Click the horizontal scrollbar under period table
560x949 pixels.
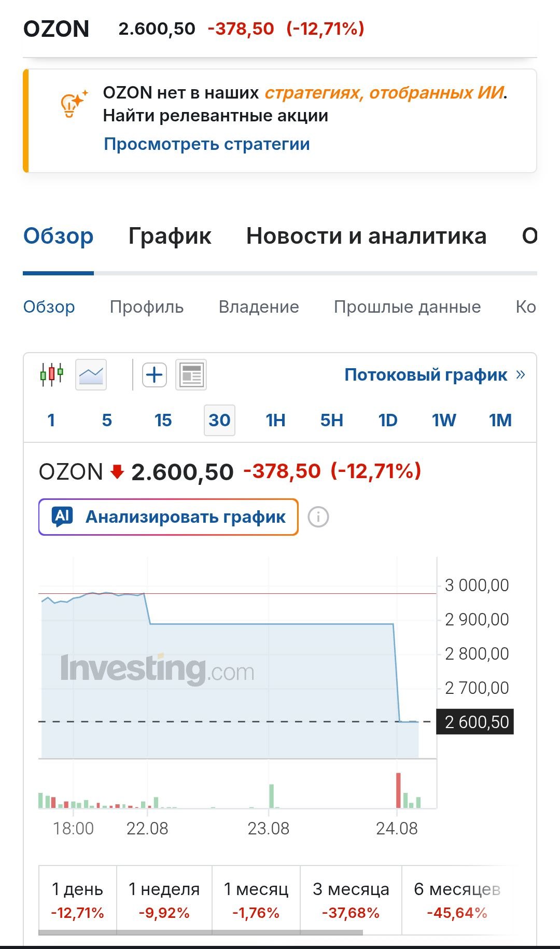click(x=201, y=932)
